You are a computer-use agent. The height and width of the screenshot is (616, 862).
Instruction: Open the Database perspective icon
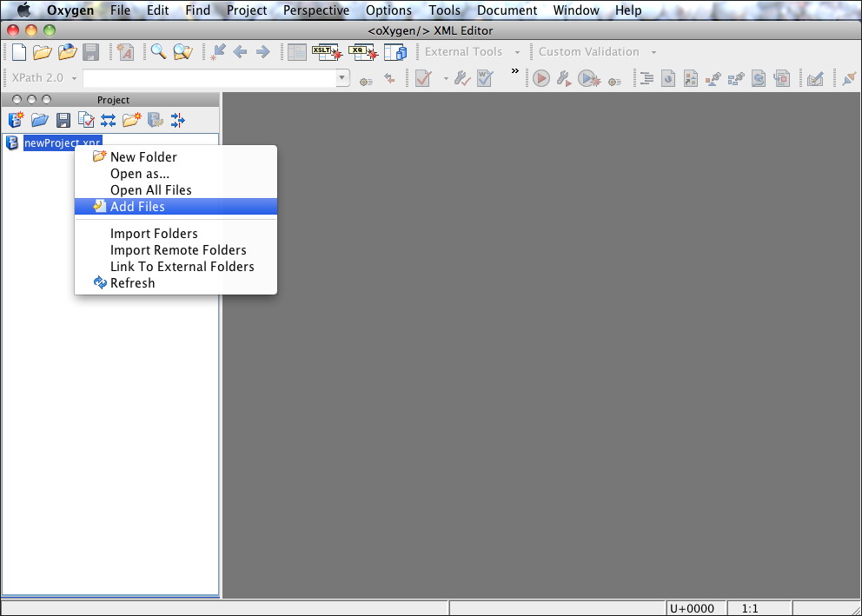[395, 52]
